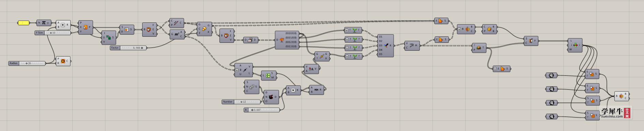Image resolution: width=644 pixels, height=131 pixels.
Task: Click the Radius slider set to 20
Action: tap(27, 63)
